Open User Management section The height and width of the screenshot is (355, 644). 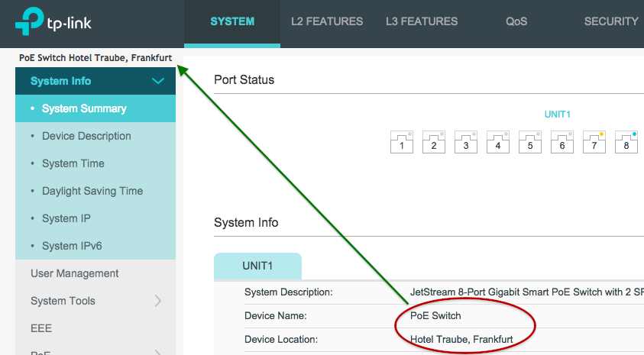(x=95, y=273)
